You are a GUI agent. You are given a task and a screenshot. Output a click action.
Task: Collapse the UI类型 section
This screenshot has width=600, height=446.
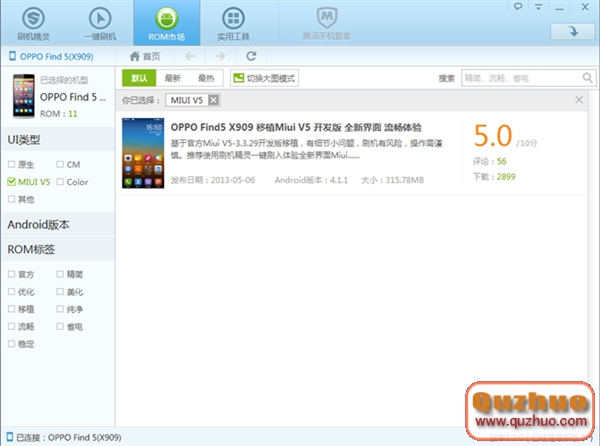point(58,140)
